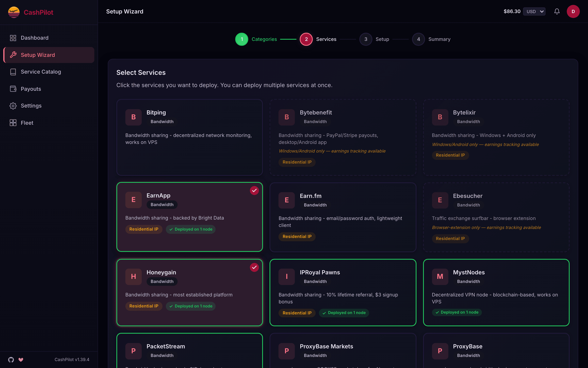Click EarnApp 'Deployed on 1 node' badge
588x368 pixels.
click(x=191, y=229)
